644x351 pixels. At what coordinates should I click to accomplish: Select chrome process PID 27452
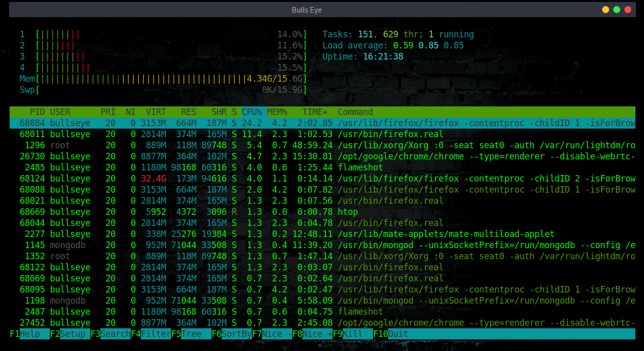click(323, 323)
